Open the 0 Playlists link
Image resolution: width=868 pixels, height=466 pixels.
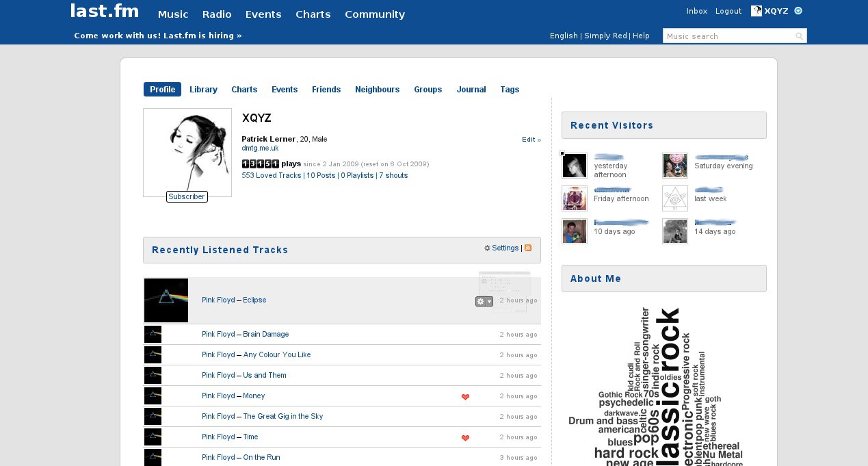(x=357, y=176)
